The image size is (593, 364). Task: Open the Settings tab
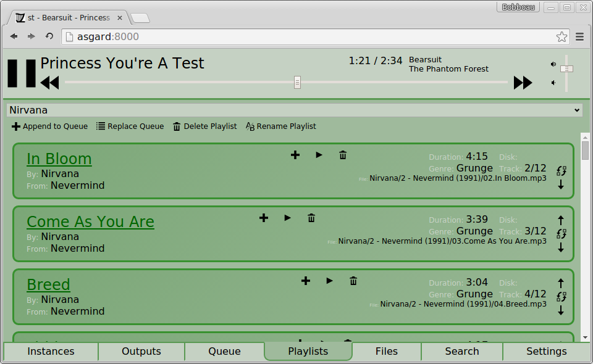547,352
